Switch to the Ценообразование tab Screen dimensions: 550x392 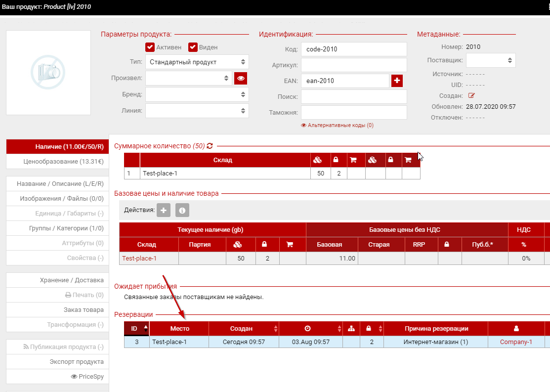(57, 162)
